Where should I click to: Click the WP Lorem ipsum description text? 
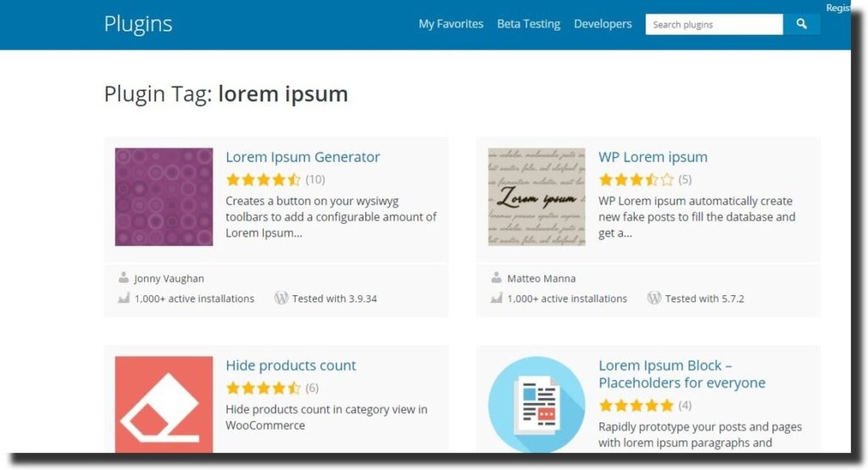point(697,216)
